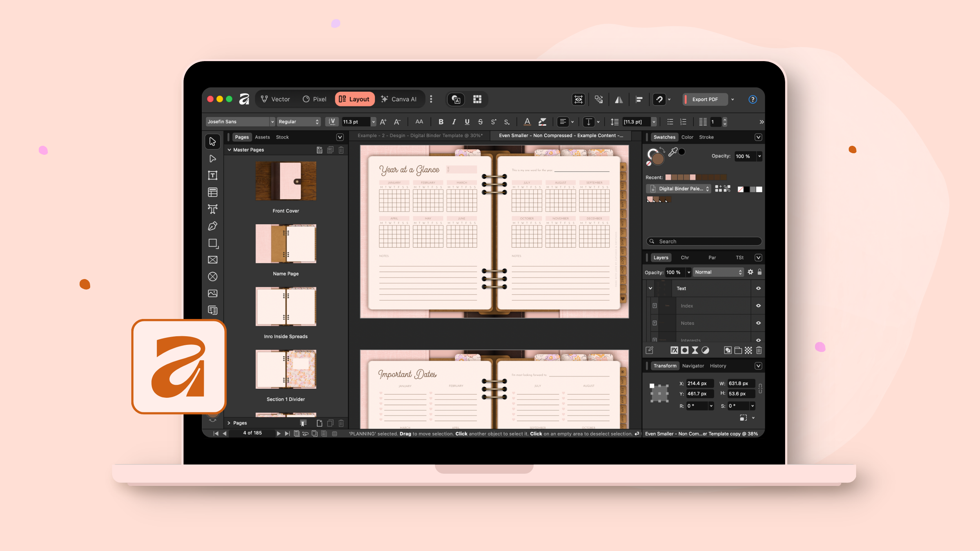The image size is (980, 551).
Task: Select the Picture Frame Ellipse tool
Action: [x=212, y=277]
